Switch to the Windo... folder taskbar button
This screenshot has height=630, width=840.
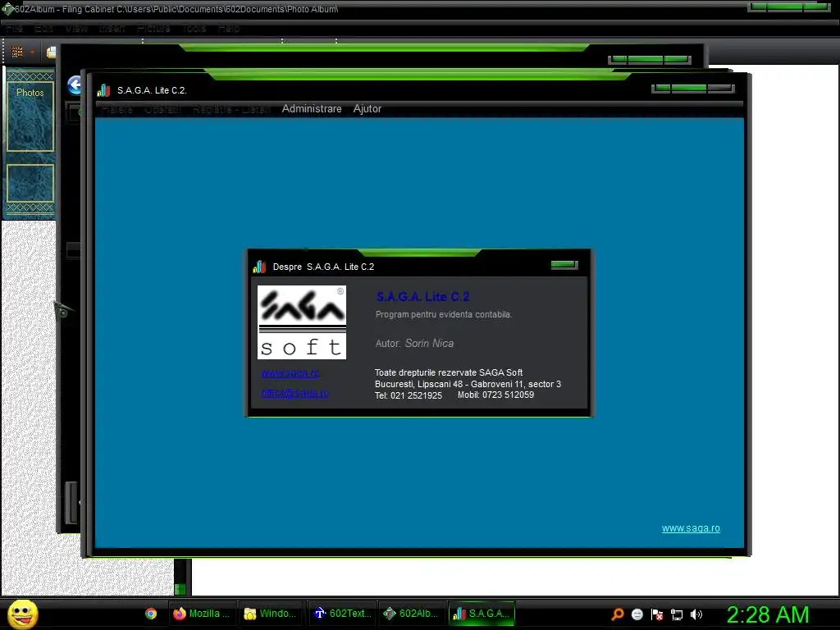(272, 614)
